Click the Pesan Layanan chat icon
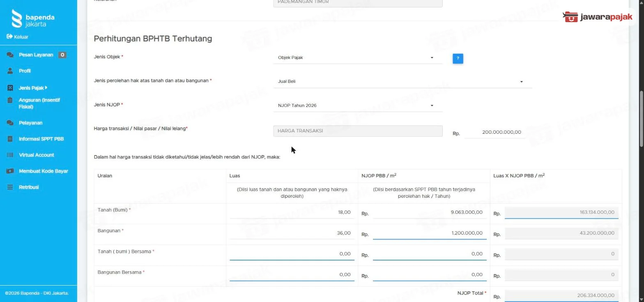The image size is (644, 302). 10,55
